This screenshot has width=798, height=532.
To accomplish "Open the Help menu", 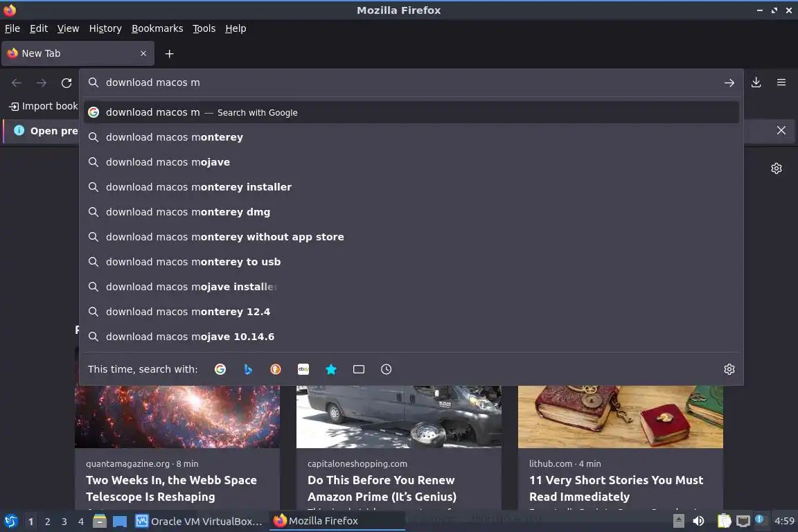I will click(236, 28).
